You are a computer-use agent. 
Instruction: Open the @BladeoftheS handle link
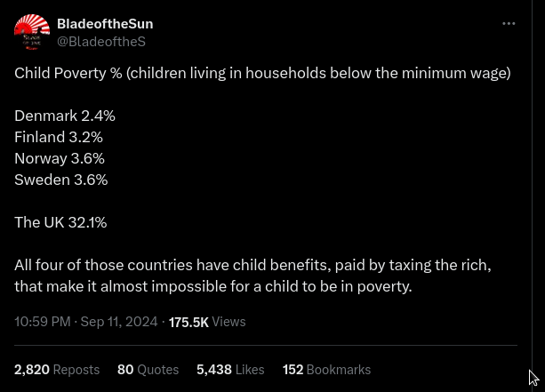point(100,41)
